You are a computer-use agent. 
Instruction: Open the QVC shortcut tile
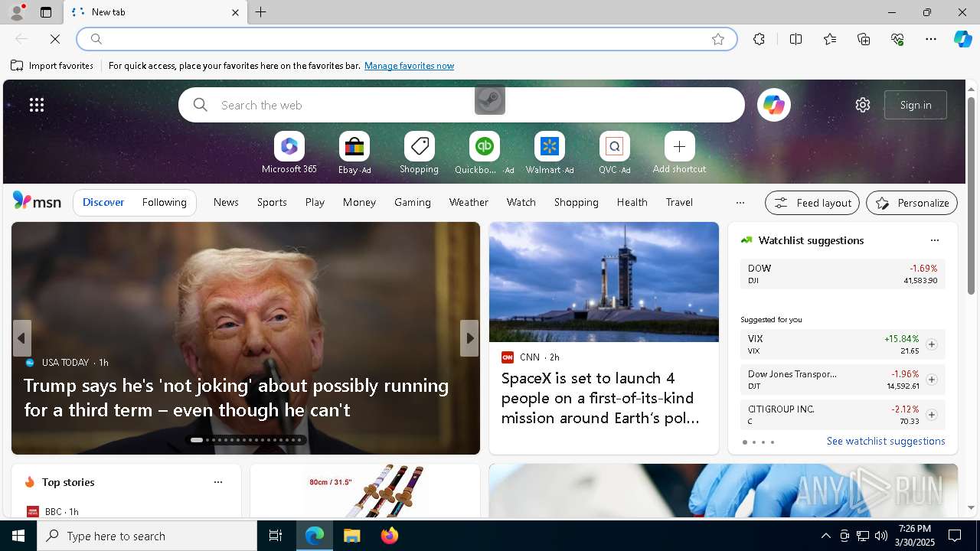614,153
